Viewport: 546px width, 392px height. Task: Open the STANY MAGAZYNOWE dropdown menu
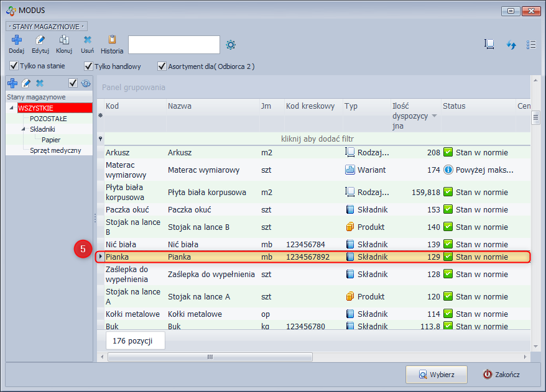coord(47,27)
